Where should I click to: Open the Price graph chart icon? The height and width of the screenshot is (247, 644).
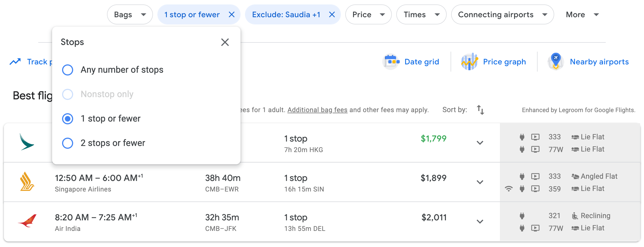tap(469, 62)
